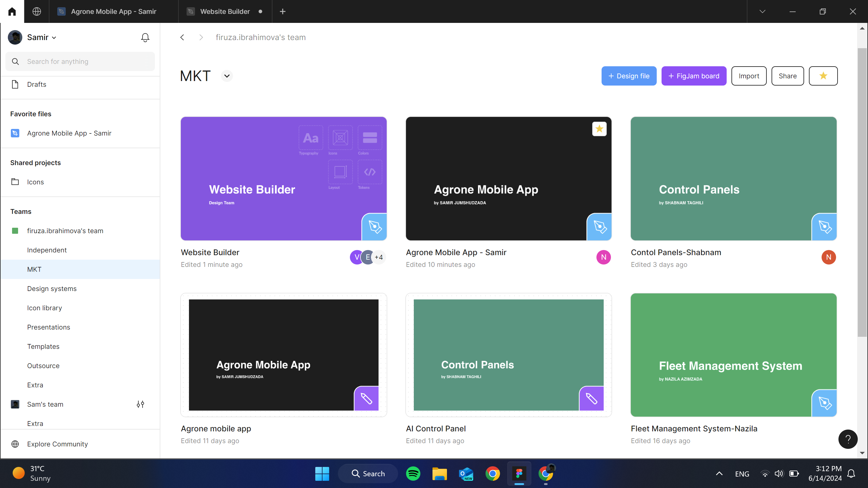
Task: Open the notifications bell in the sidebar
Action: 145,37
